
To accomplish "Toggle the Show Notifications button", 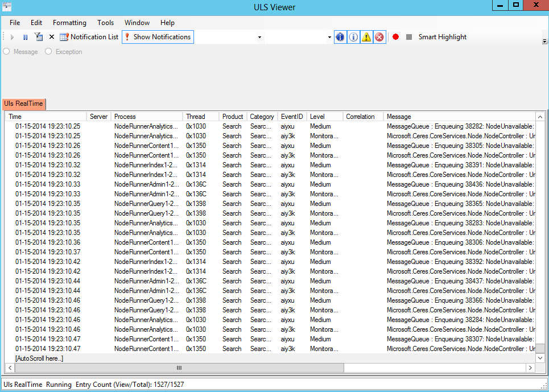I will (158, 37).
